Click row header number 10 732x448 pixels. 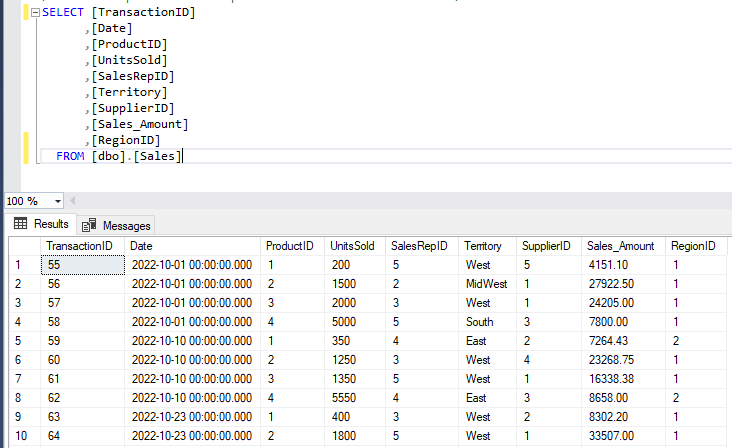pos(25,436)
